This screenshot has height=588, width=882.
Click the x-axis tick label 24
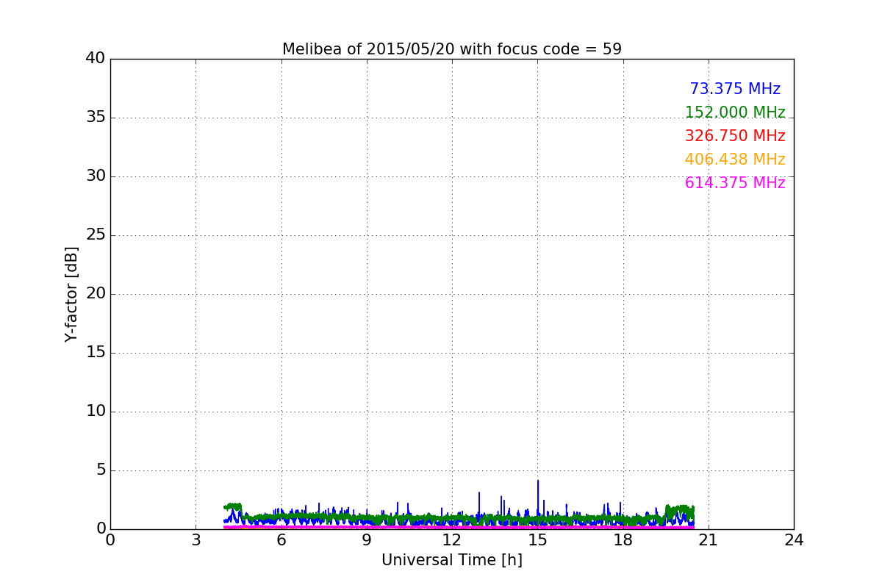coord(794,540)
